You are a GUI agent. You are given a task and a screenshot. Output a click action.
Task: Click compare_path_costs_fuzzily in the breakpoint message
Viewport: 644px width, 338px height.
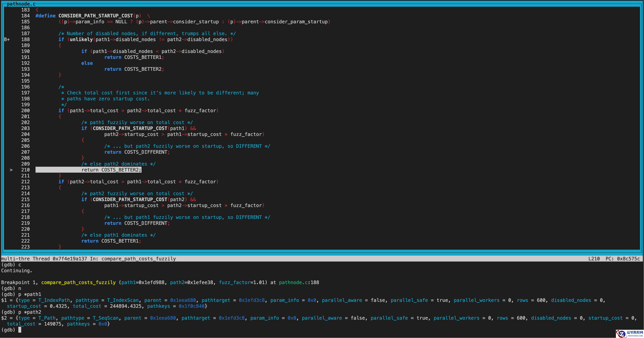coord(78,282)
